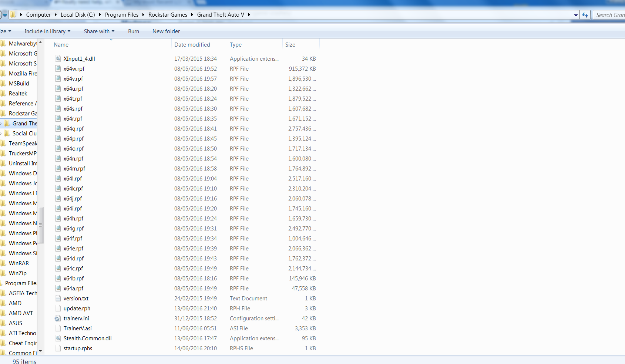Screen dimensions: 625x364
Task: Burn selected files to disc
Action: pyautogui.click(x=134, y=31)
